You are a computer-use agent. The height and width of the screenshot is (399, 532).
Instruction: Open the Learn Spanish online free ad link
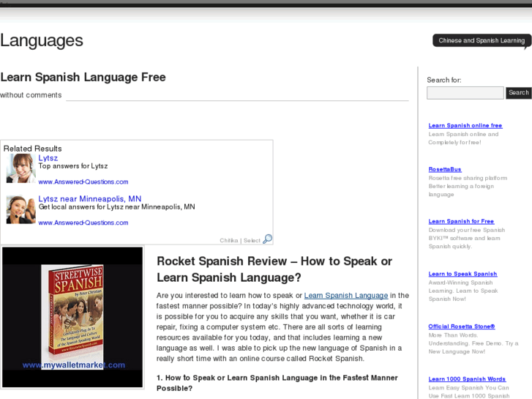(465, 125)
